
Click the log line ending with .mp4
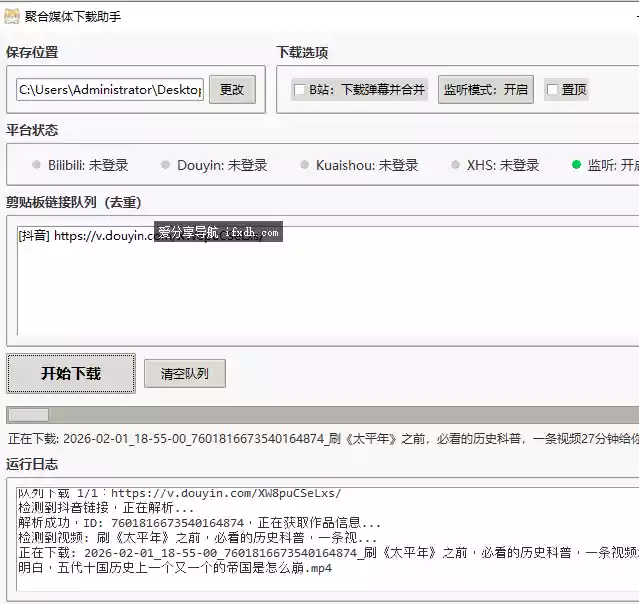coord(175,568)
